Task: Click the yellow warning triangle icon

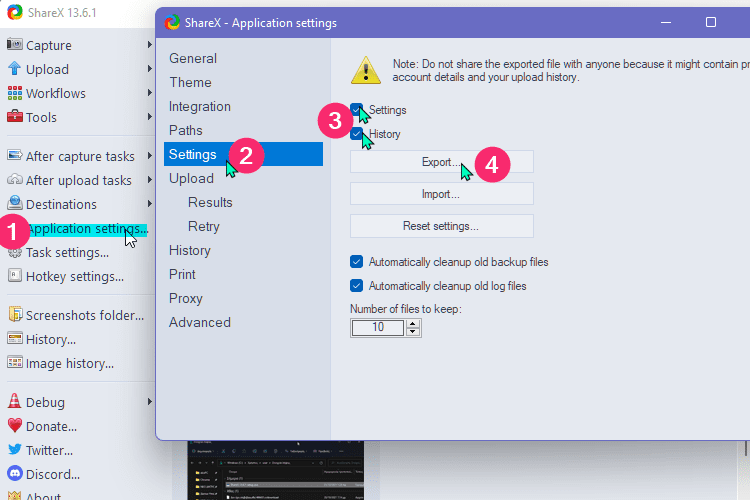Action: pos(365,70)
